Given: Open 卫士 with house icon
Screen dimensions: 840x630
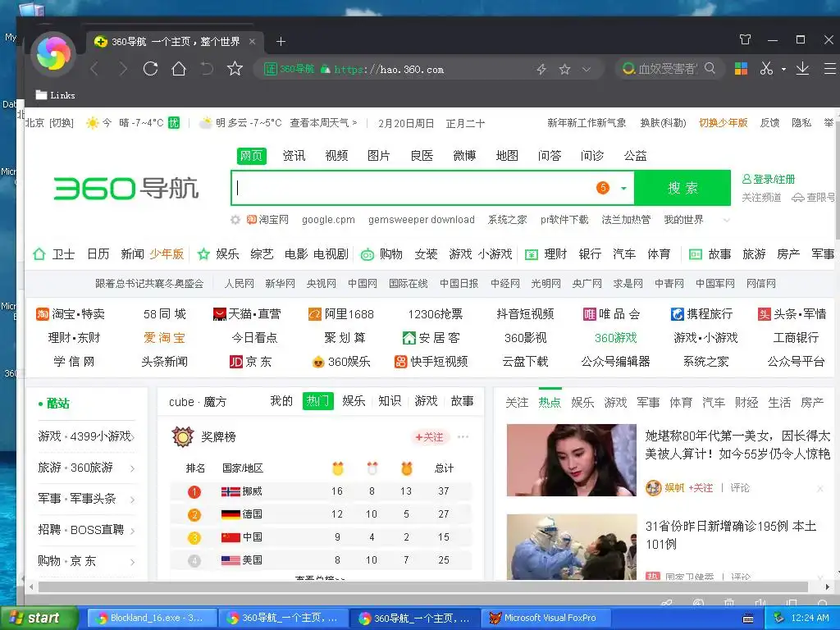Looking at the screenshot, I should tap(53, 254).
